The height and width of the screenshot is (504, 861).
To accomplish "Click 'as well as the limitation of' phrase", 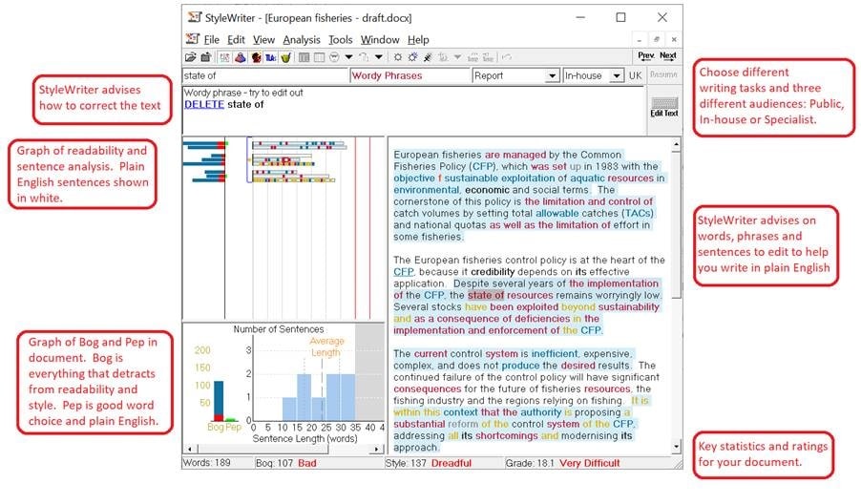I will click(x=550, y=225).
